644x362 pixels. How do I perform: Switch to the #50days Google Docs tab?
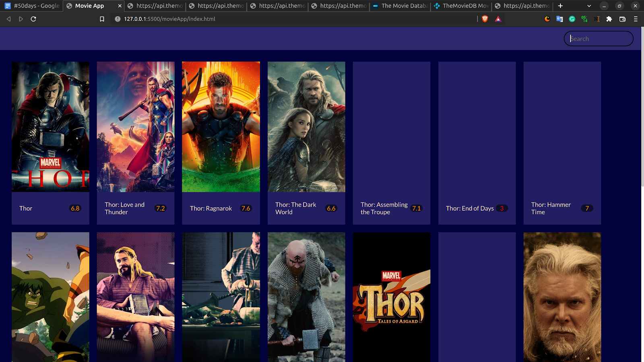tap(32, 6)
